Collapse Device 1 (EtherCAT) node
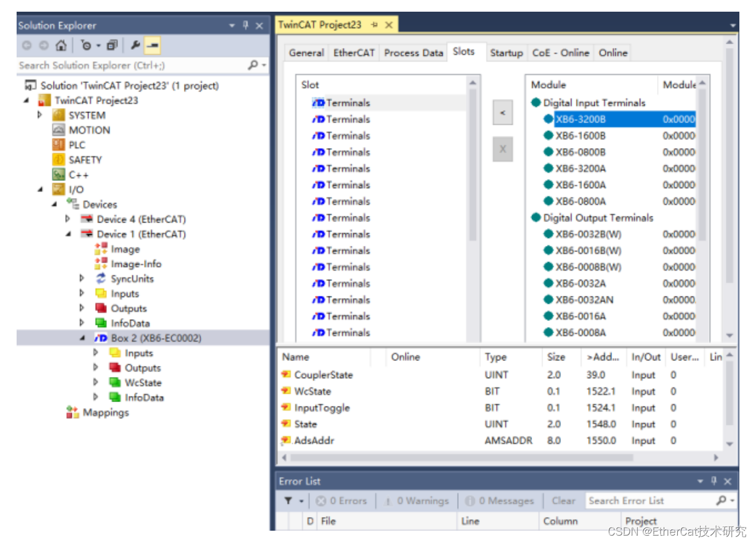The width and height of the screenshot is (756, 543). point(68,234)
